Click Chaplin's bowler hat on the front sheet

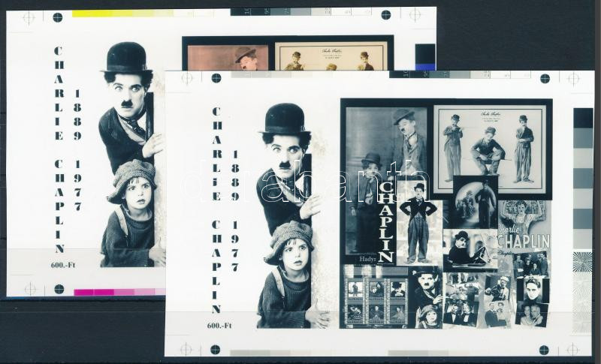pos(285,119)
